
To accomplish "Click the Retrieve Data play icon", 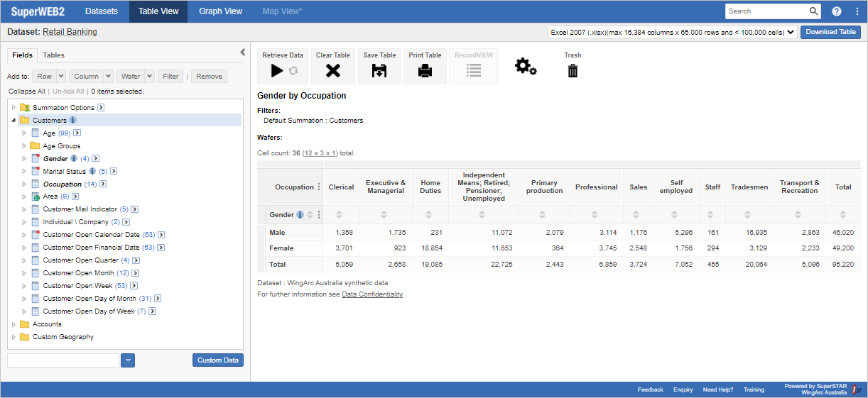I will click(277, 70).
